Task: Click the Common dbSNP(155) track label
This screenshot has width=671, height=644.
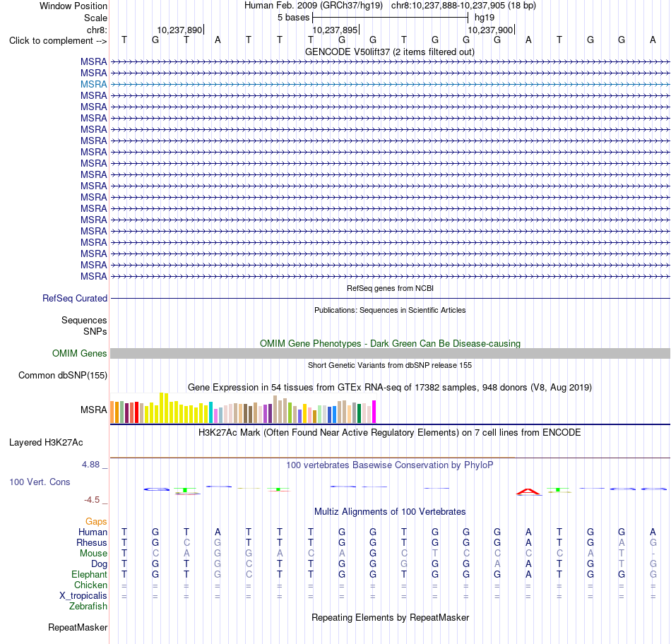Action: (63, 375)
